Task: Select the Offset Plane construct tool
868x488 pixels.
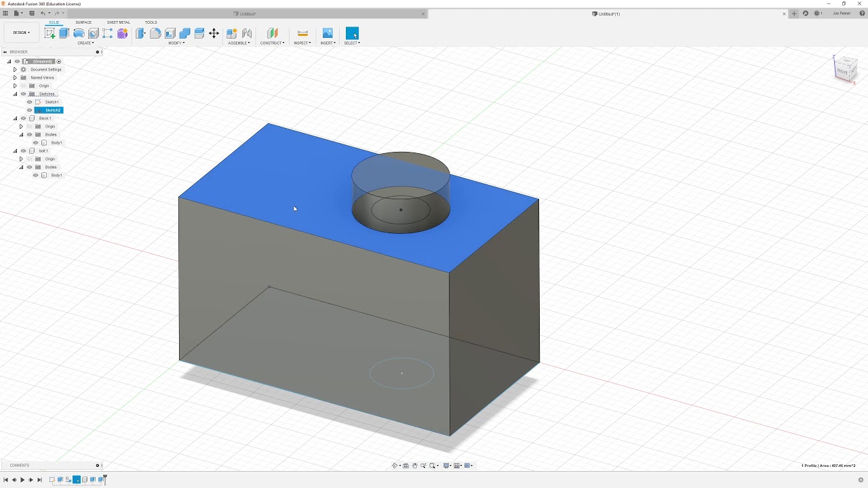Action: 273,33
